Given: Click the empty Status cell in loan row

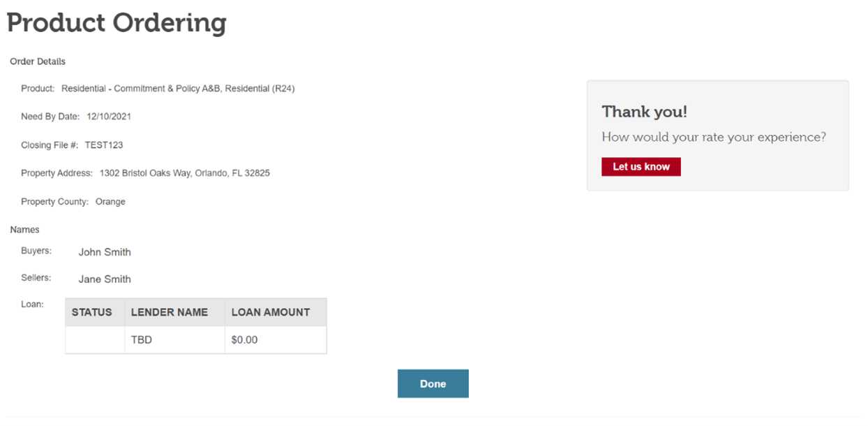Looking at the screenshot, I should pos(95,340).
